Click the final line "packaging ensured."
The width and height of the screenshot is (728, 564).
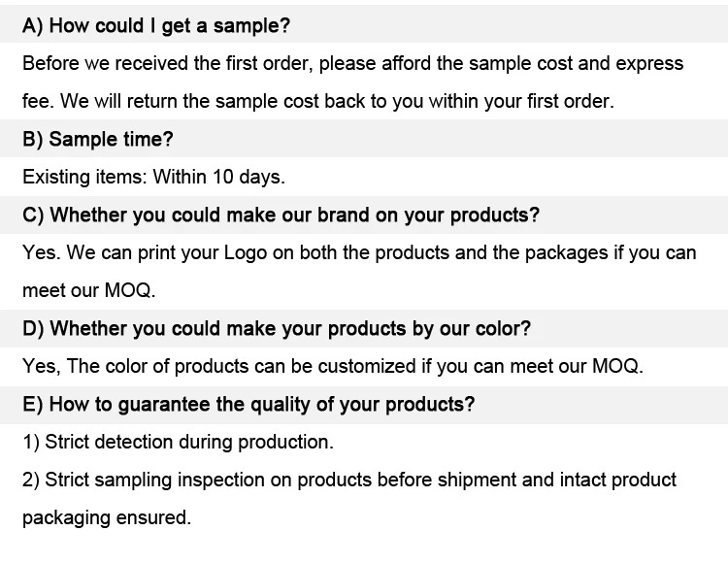click(107, 518)
